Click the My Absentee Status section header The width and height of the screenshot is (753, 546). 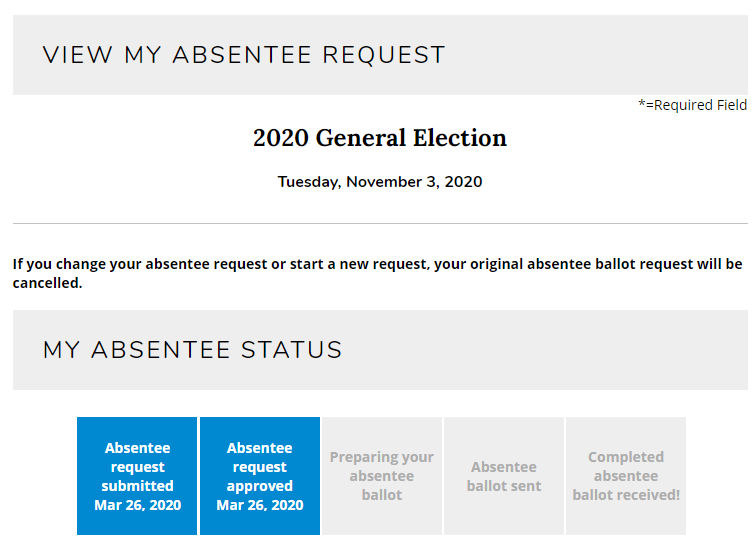coord(193,350)
